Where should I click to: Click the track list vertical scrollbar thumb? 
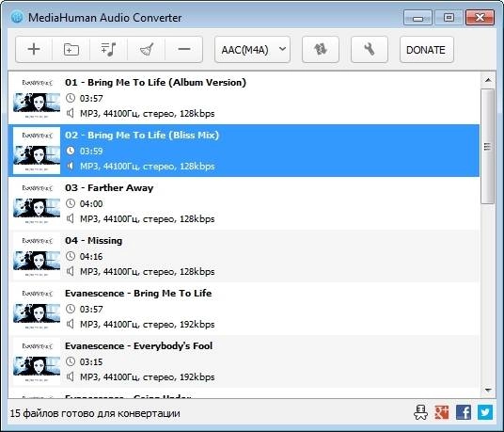[x=488, y=147]
